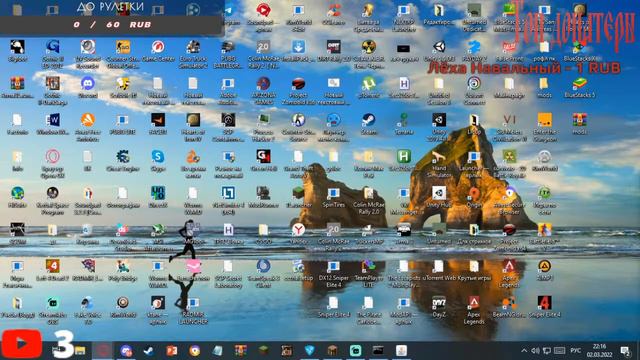Image resolution: width=640 pixels, height=360 pixels.
Task: Expand the hidden tray icons chevron
Action: (524, 351)
